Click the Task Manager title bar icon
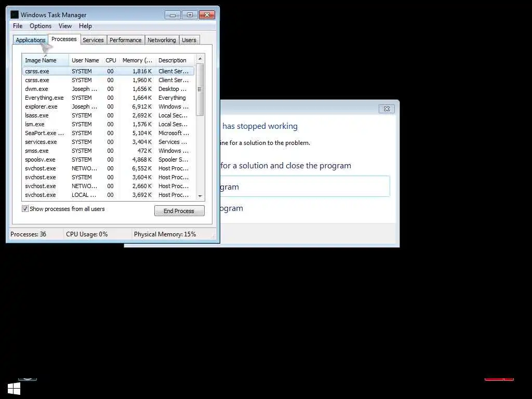 [x=14, y=15]
